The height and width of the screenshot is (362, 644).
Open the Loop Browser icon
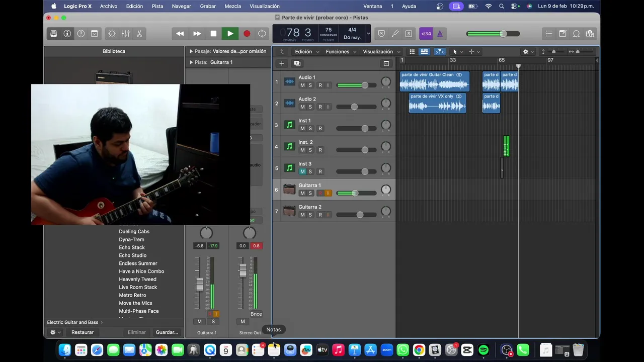[x=576, y=34]
